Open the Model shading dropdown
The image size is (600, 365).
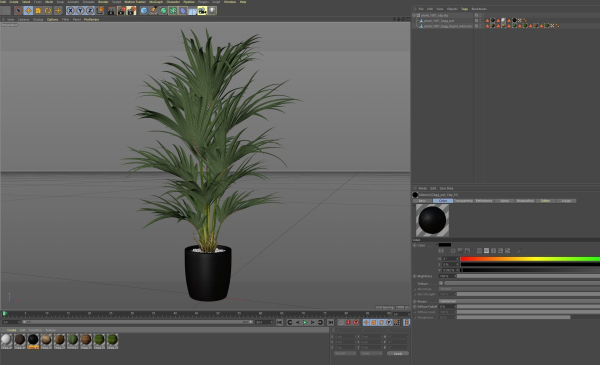pyautogui.click(x=519, y=301)
